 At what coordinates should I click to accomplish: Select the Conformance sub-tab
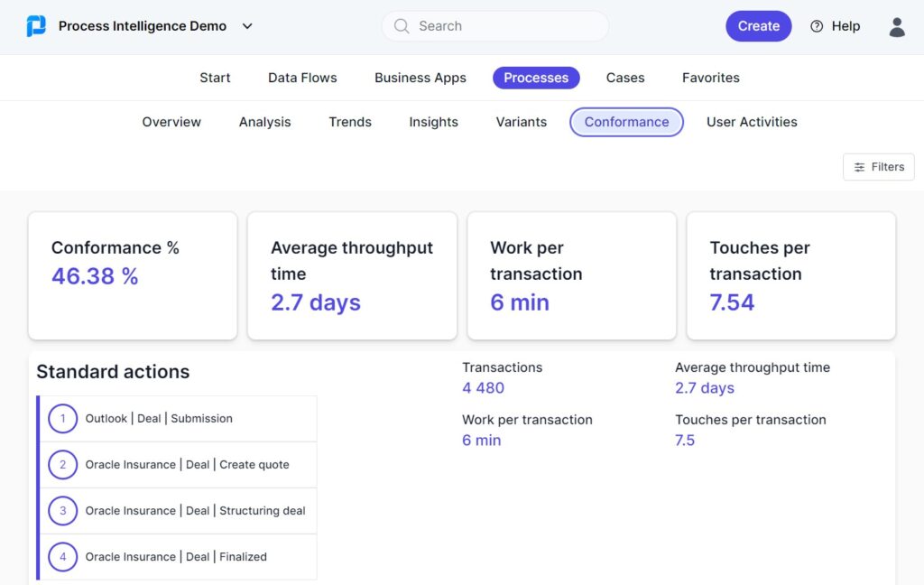[626, 122]
